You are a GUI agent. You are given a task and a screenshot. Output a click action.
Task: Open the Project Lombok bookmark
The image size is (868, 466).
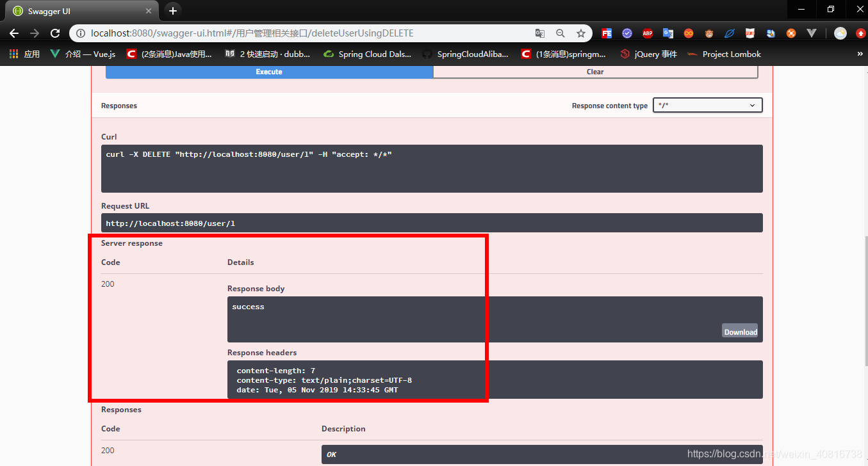tap(724, 54)
